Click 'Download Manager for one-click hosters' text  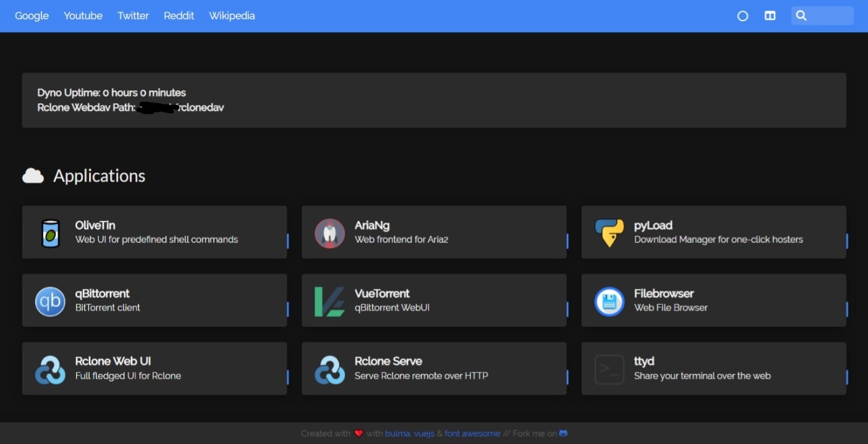pyautogui.click(x=718, y=239)
